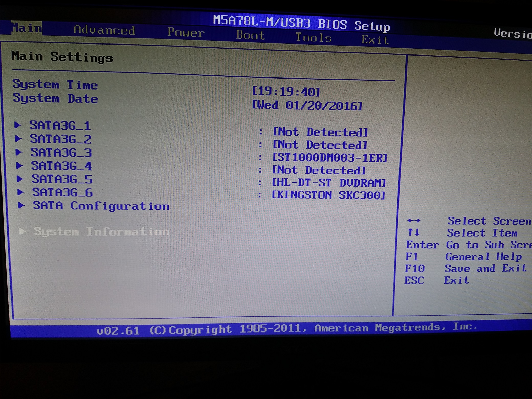Select the System Time value field

pyautogui.click(x=286, y=92)
